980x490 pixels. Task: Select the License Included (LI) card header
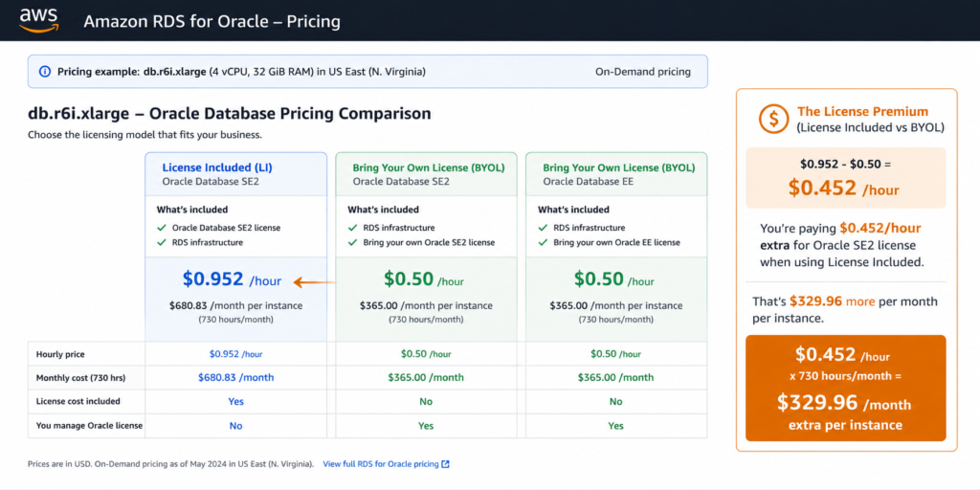pos(235,174)
